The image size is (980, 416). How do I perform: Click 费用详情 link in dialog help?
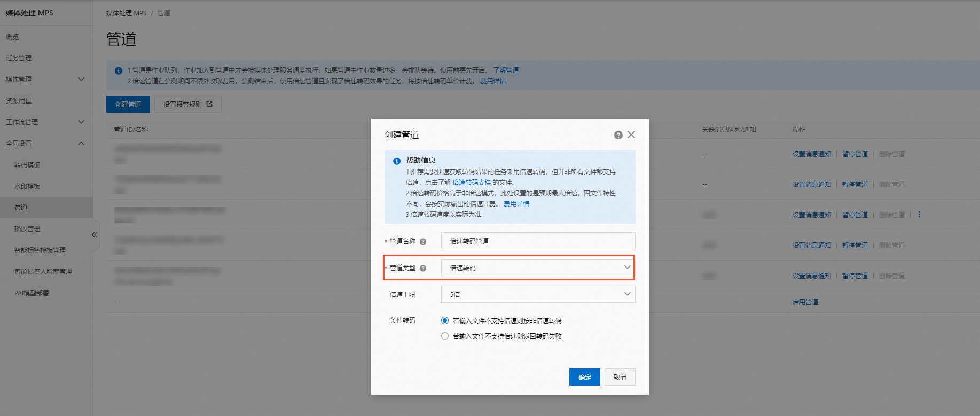coord(516,204)
